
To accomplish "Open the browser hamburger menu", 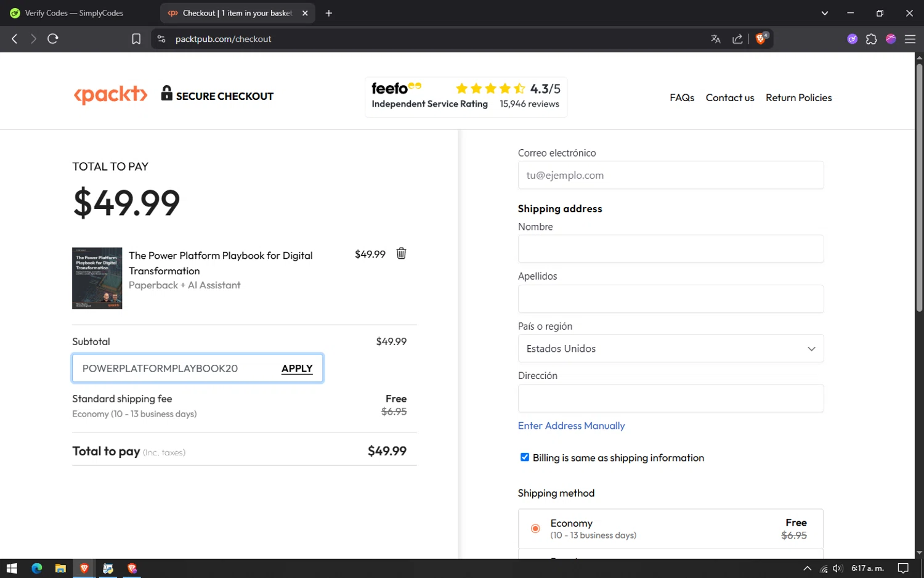I will click(x=910, y=39).
